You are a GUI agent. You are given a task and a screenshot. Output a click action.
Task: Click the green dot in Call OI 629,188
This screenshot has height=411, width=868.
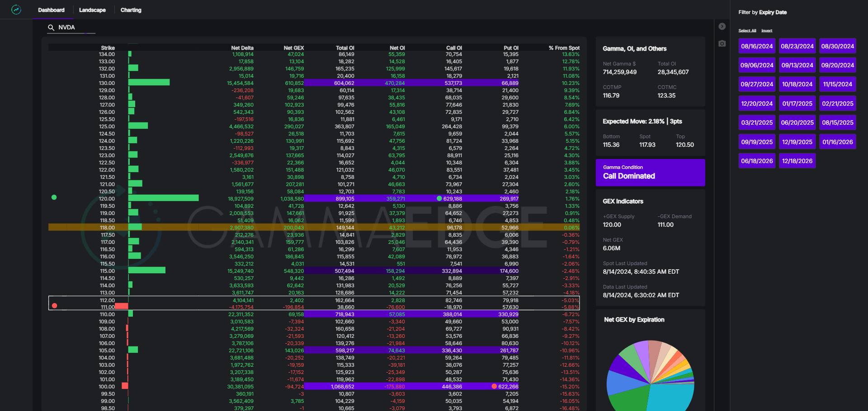tap(439, 199)
